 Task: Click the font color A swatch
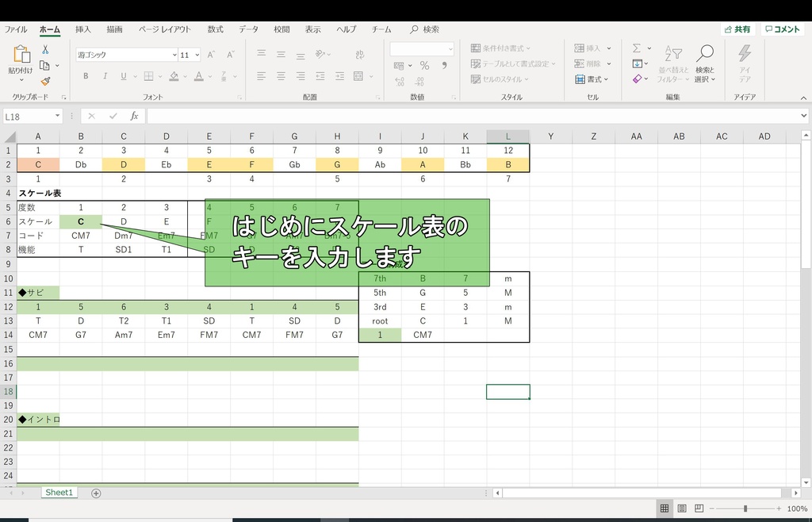[199, 76]
